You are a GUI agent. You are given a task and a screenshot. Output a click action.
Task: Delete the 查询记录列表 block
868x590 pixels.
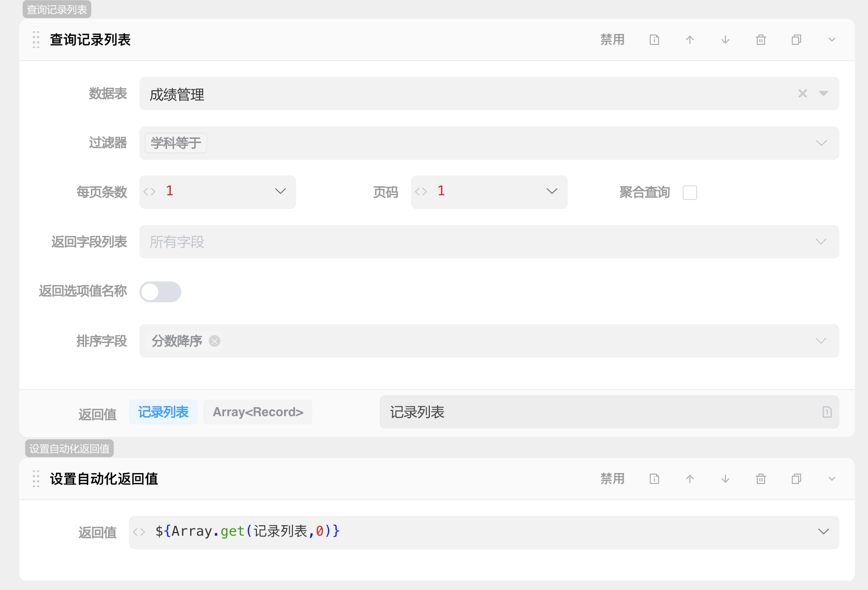tap(760, 40)
